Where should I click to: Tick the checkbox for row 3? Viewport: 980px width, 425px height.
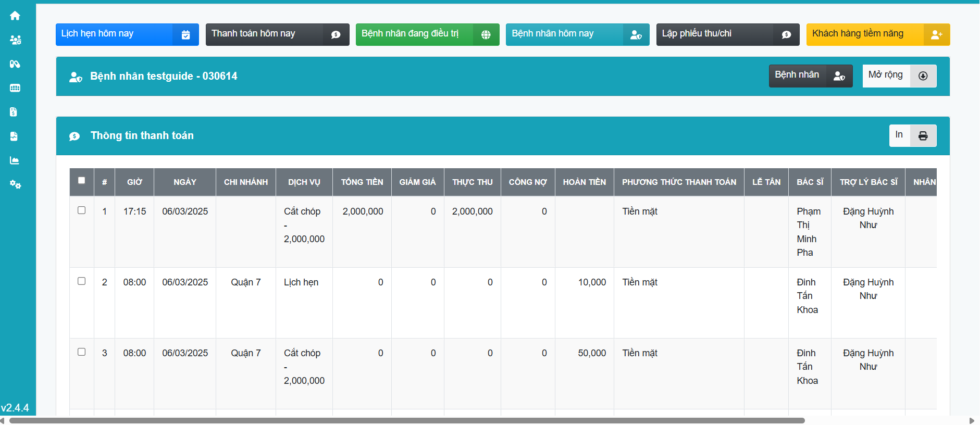[81, 352]
